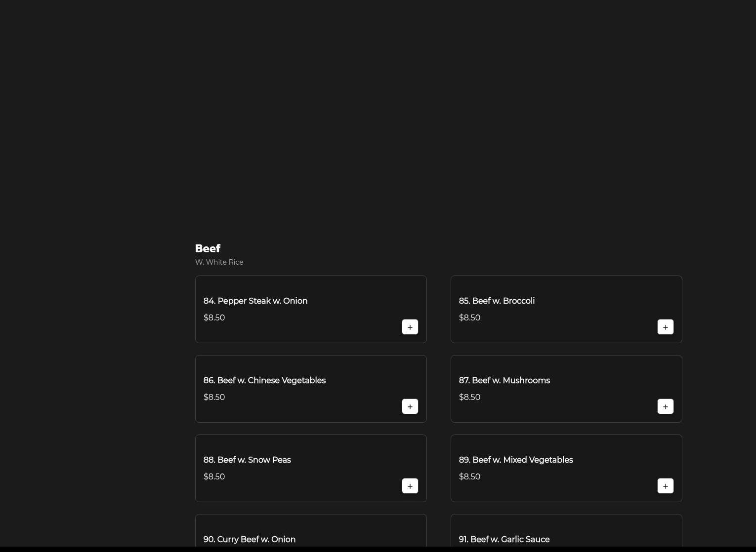Choose 91. Beef w. Garlic Sauce

point(504,539)
